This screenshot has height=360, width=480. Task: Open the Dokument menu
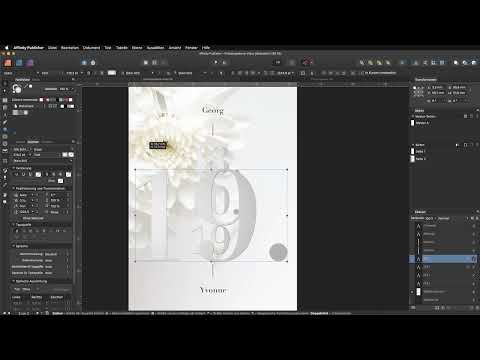tap(91, 48)
